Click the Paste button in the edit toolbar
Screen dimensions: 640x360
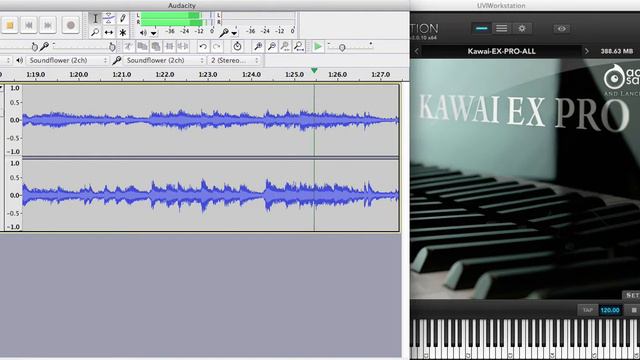pos(156,47)
